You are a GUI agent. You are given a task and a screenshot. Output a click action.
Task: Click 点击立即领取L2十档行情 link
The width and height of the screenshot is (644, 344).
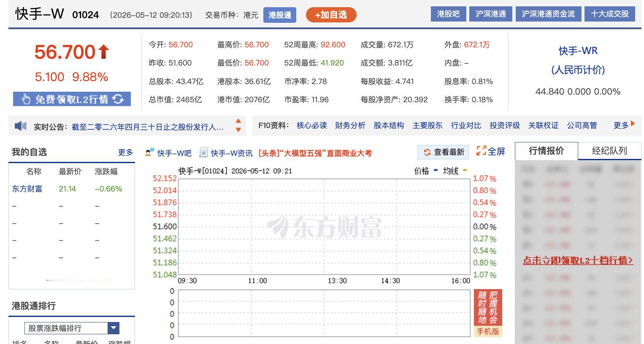tap(578, 260)
